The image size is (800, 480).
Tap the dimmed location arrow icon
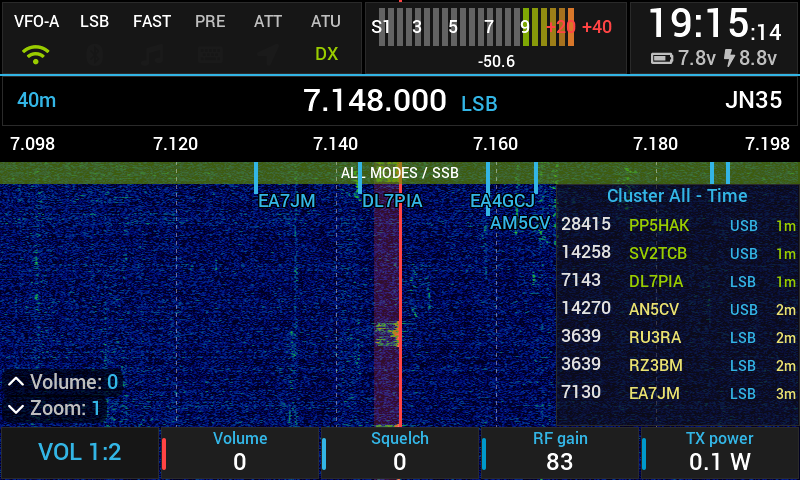click(268, 54)
